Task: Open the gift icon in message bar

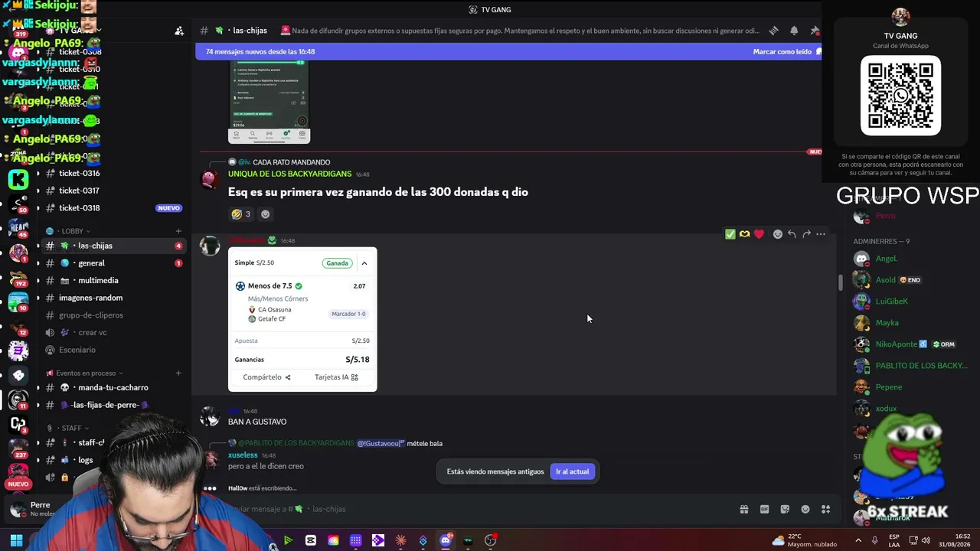Action: (743, 509)
